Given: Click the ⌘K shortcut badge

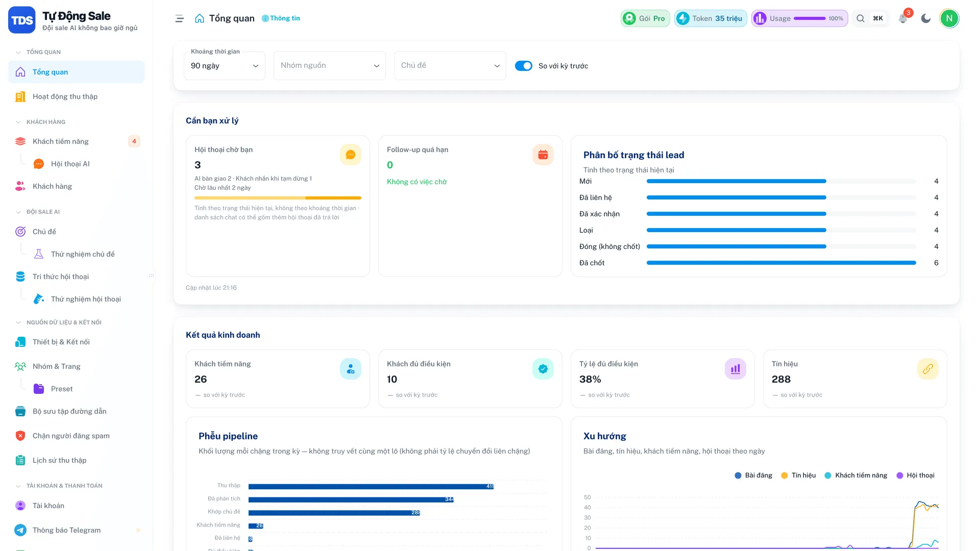Looking at the screenshot, I should click(x=878, y=18).
